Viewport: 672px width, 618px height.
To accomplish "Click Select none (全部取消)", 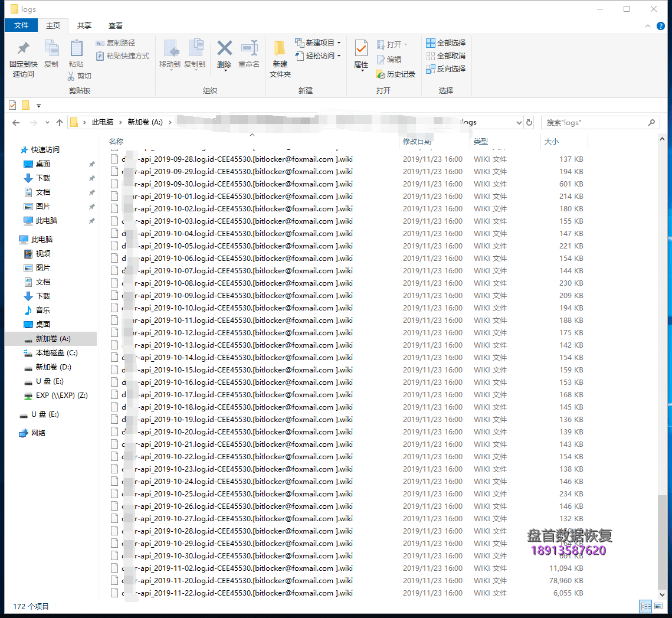I will pyautogui.click(x=445, y=55).
